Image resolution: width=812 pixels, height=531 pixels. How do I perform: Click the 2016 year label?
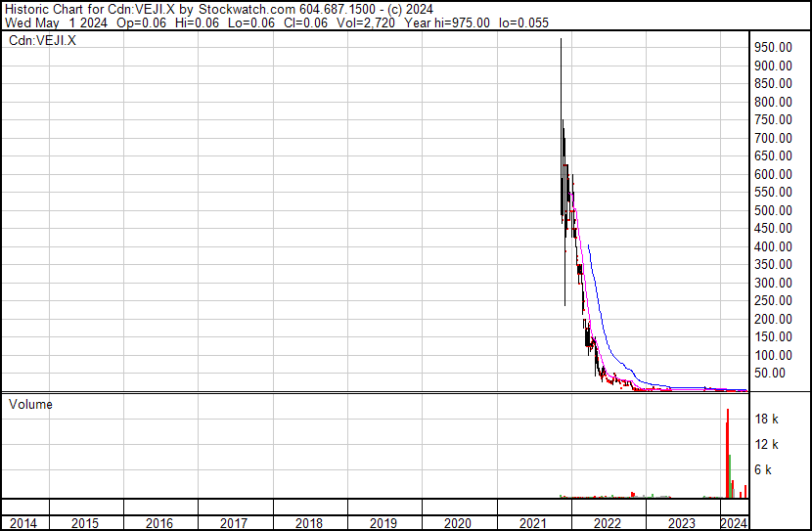point(159,523)
